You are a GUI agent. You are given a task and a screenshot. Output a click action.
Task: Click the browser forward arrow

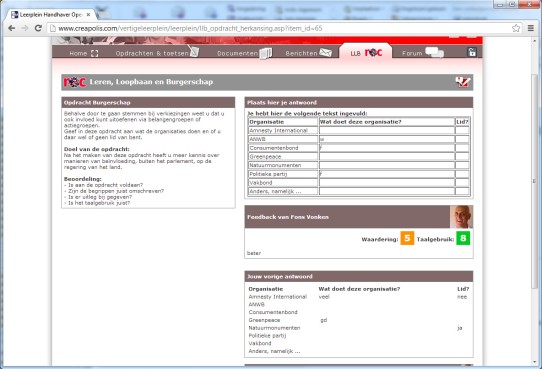point(25,28)
